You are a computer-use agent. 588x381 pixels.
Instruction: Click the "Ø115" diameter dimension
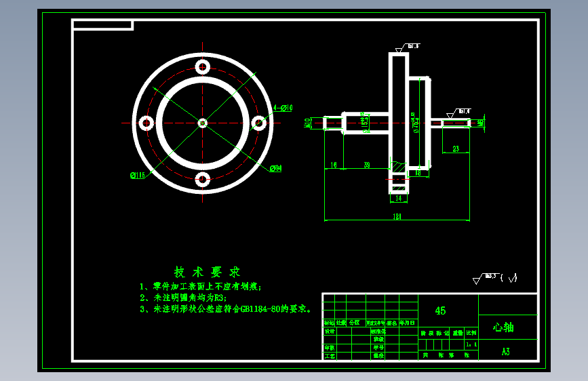tap(138, 175)
